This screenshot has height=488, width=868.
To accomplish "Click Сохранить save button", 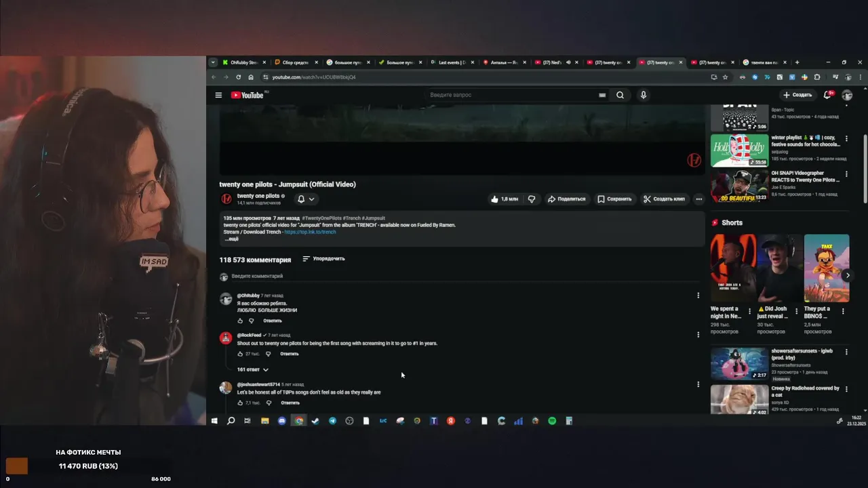I will click(x=614, y=199).
